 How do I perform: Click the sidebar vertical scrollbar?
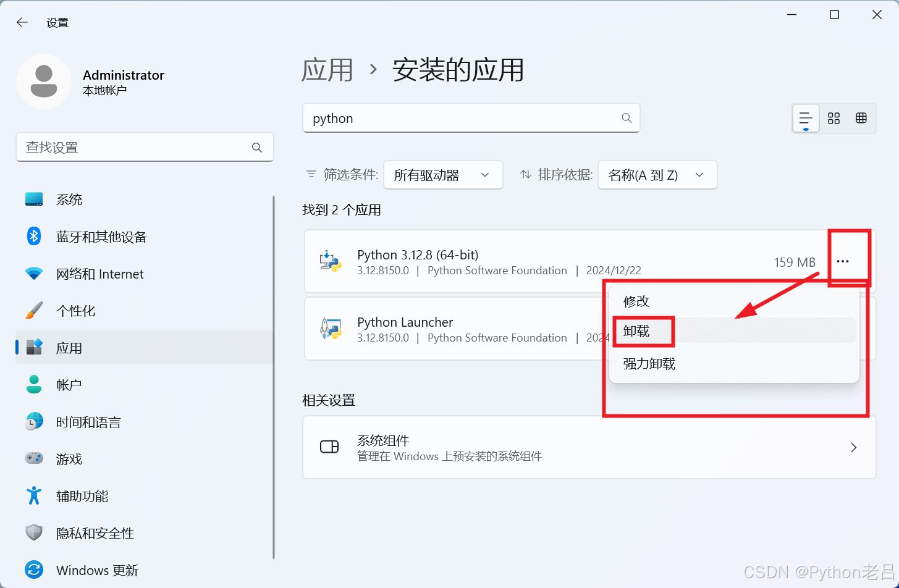point(274,377)
